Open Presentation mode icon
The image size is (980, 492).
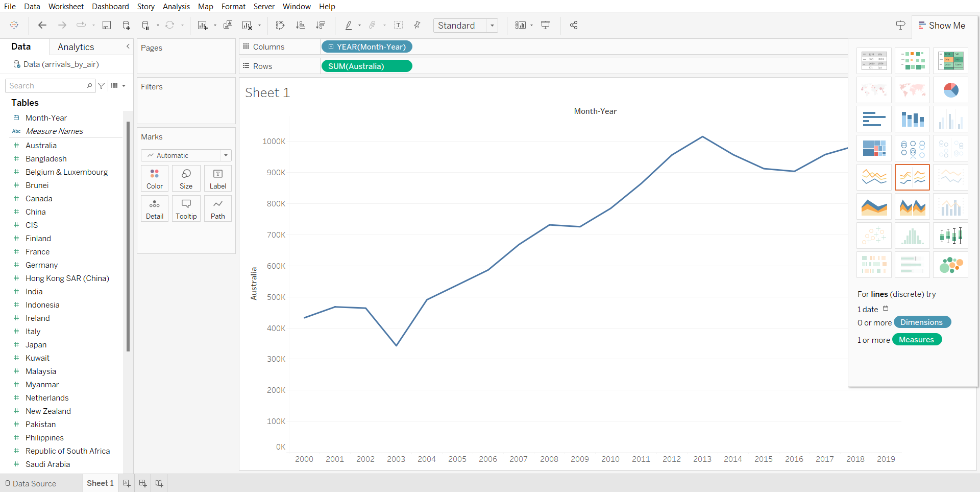546,25
